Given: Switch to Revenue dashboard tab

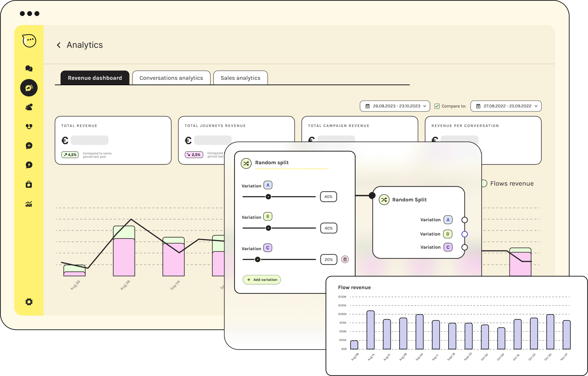Looking at the screenshot, I should point(95,78).
